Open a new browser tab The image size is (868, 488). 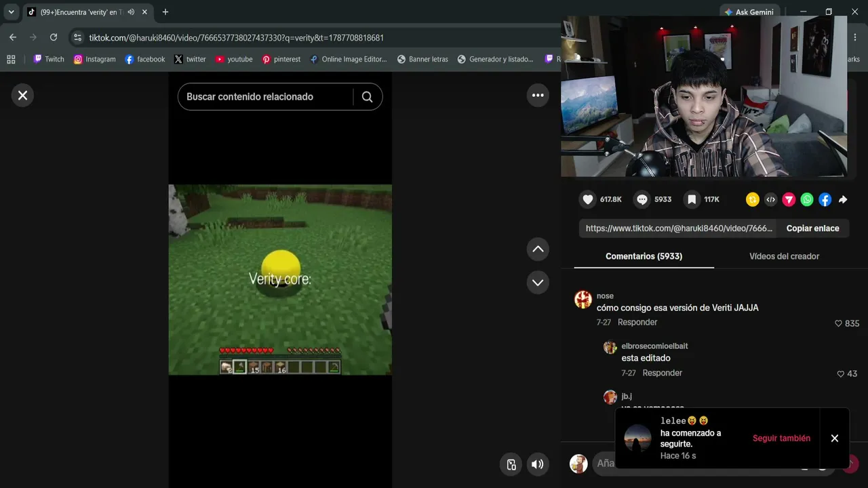(165, 12)
